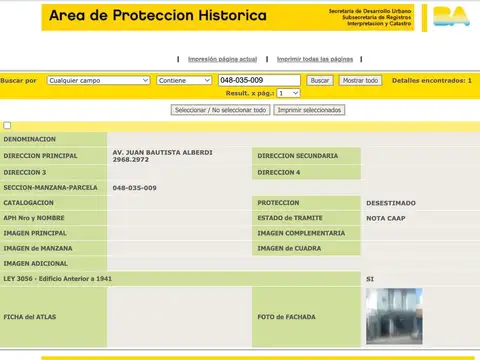Click the 'DIRECCION SECUNDARIA' label

[x=297, y=156]
